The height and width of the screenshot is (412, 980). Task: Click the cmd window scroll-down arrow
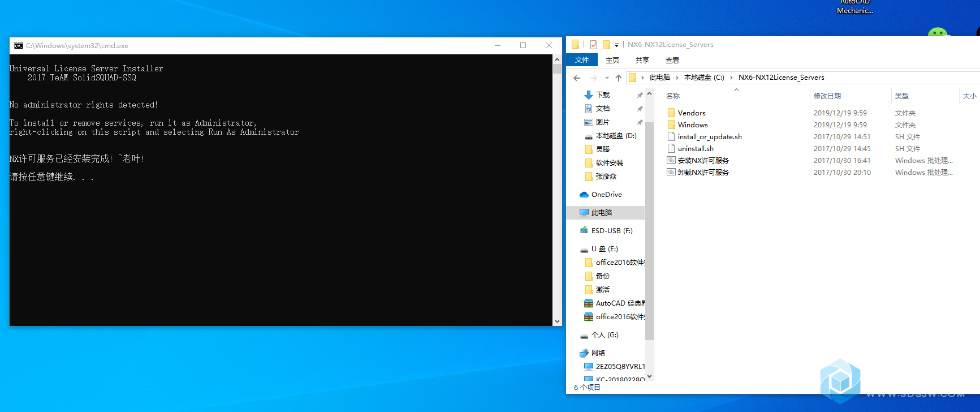557,321
